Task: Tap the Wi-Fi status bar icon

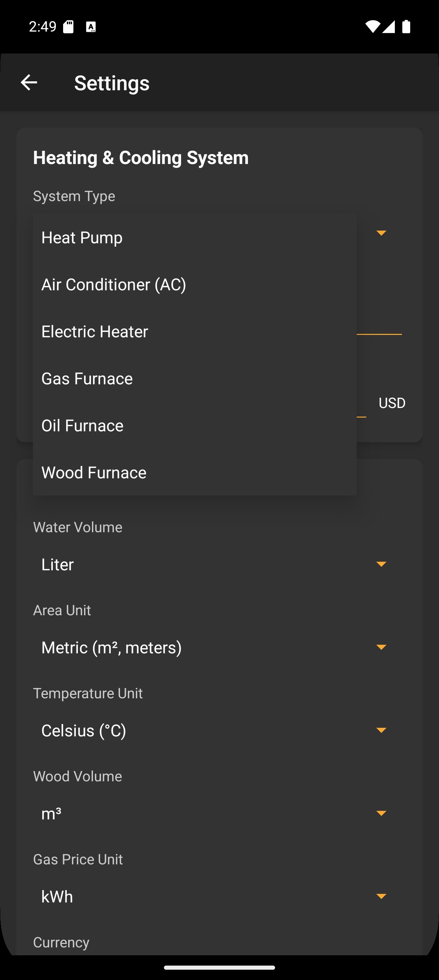Action: click(372, 27)
